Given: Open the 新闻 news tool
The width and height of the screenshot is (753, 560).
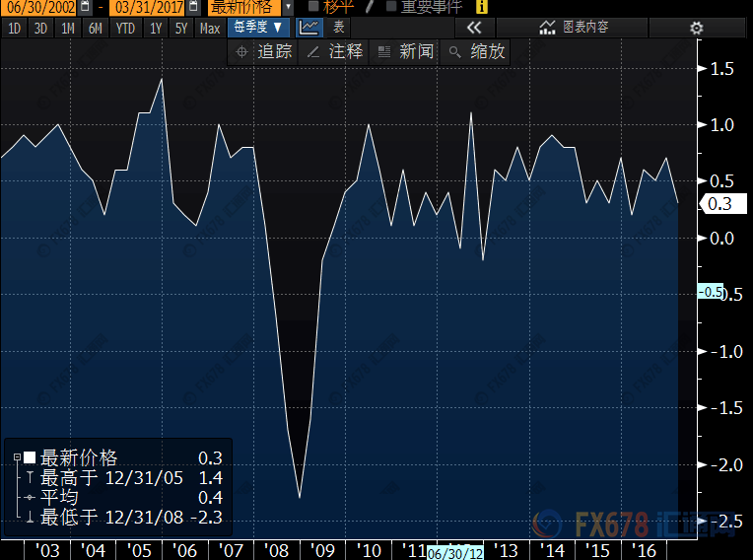Looking at the screenshot, I should pos(405,51).
